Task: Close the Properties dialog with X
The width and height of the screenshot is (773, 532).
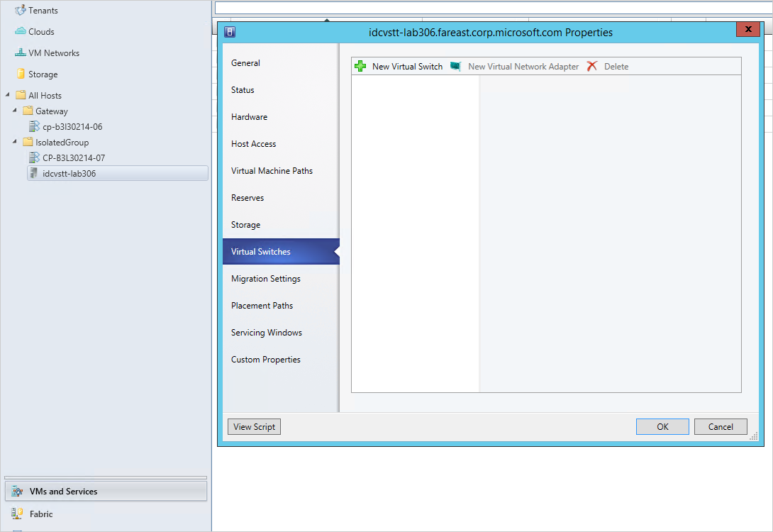Action: [x=748, y=29]
